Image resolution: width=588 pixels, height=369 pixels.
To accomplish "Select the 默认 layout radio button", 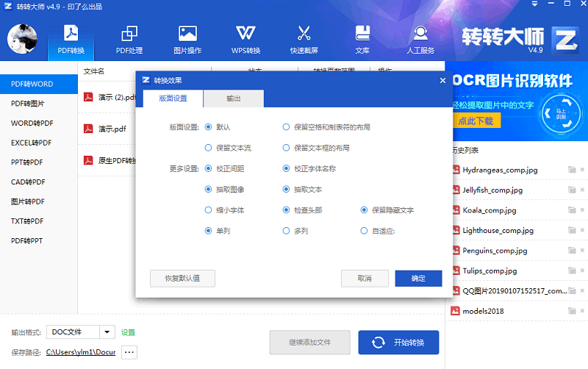I will click(208, 127).
